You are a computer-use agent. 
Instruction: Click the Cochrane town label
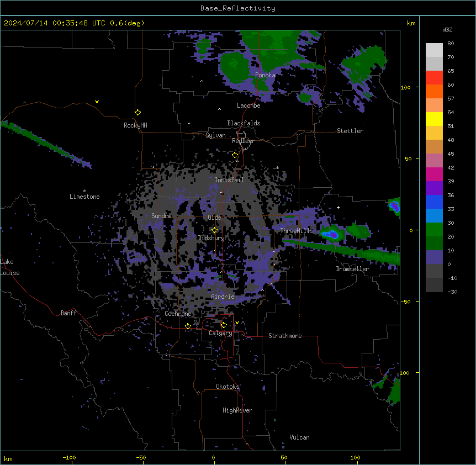pyautogui.click(x=178, y=314)
